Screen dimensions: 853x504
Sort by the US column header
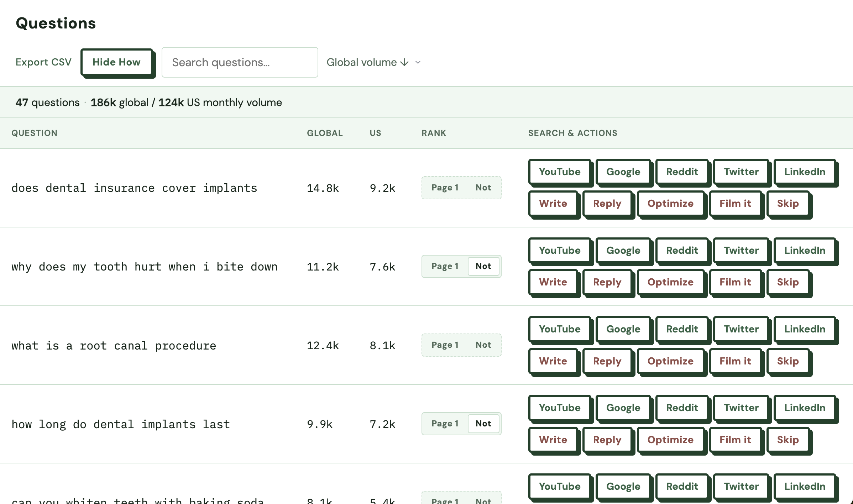click(x=375, y=133)
